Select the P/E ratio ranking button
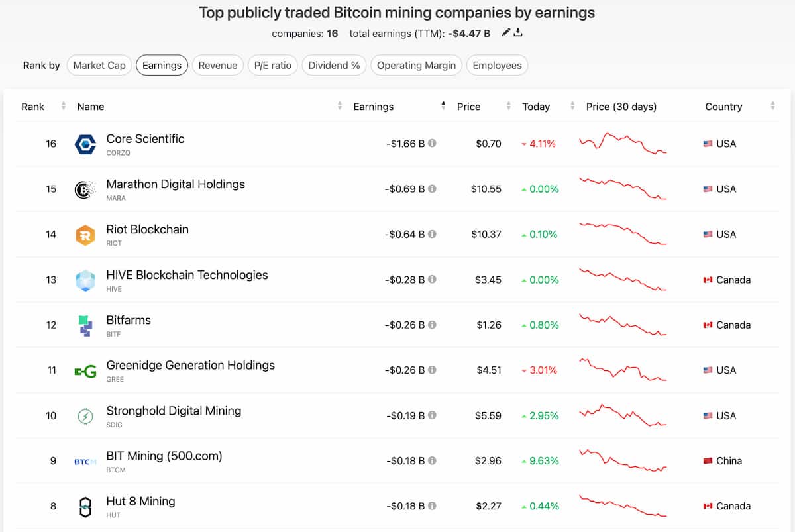Image resolution: width=795 pixels, height=532 pixels. 272,65
